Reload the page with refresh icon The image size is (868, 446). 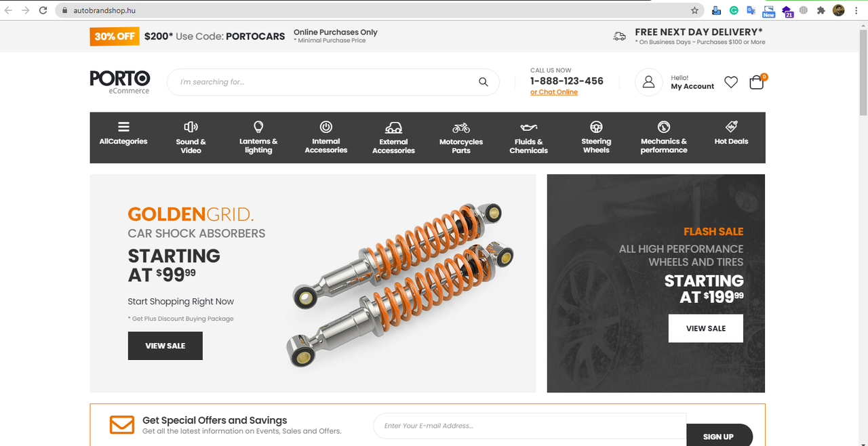(x=43, y=10)
